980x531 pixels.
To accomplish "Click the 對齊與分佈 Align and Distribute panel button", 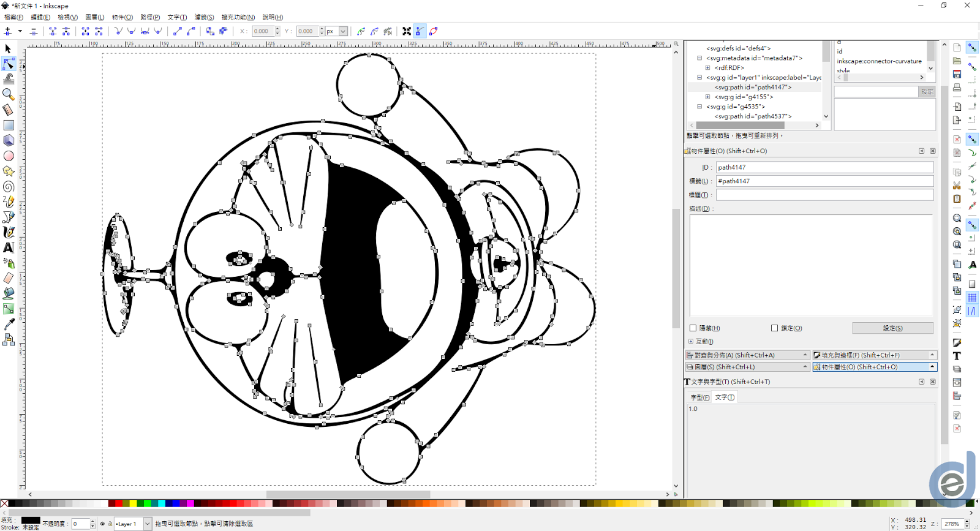I will (x=748, y=355).
